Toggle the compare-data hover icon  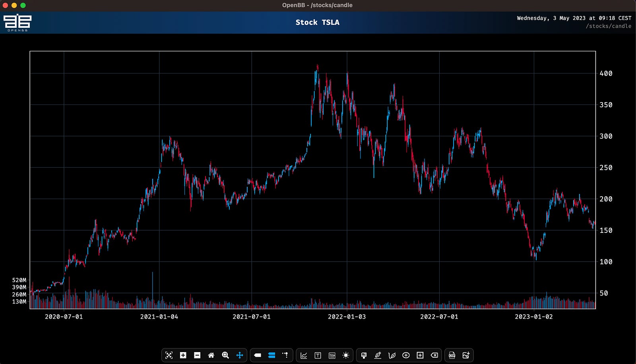(271, 355)
